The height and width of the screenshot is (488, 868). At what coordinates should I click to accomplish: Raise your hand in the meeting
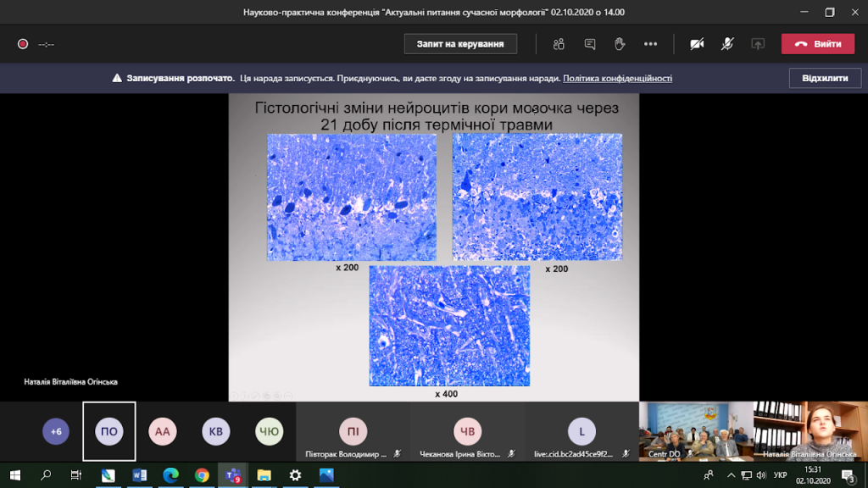(620, 44)
